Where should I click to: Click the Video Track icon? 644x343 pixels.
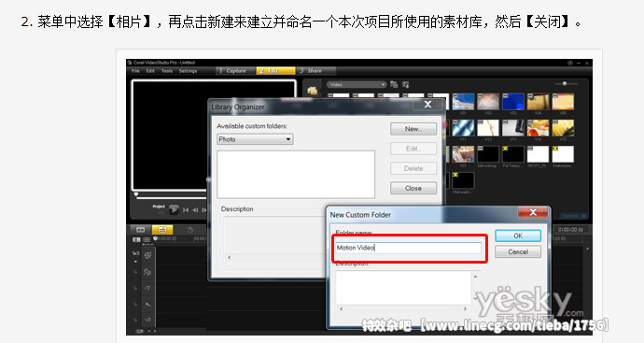[x=147, y=255]
